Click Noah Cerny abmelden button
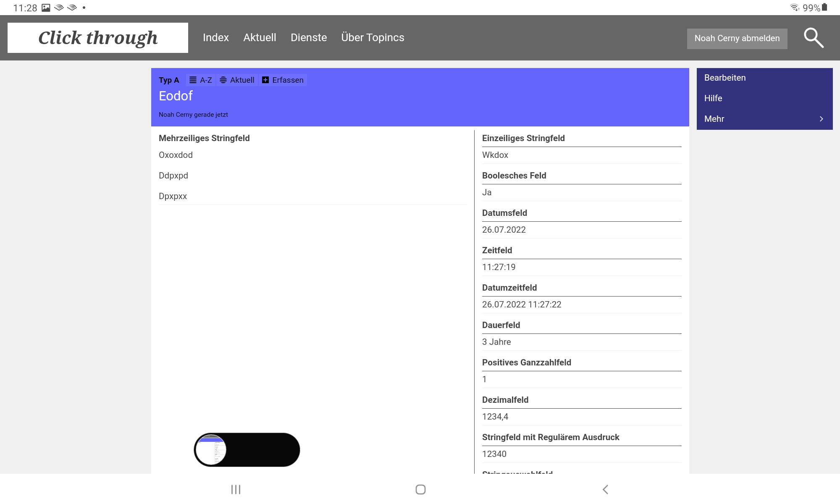This screenshot has height=504, width=840. pyautogui.click(x=737, y=39)
